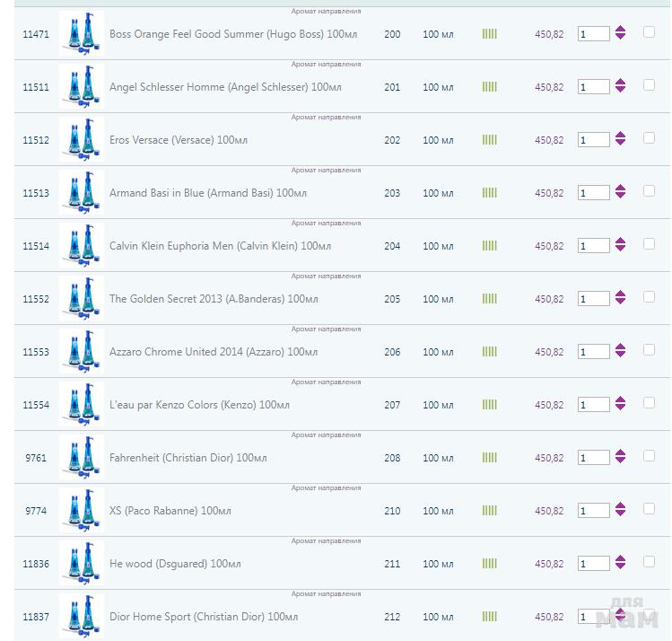Mark the Boss Orange Feel Good Summer checkbox
The width and height of the screenshot is (672, 641).
pyautogui.click(x=649, y=32)
